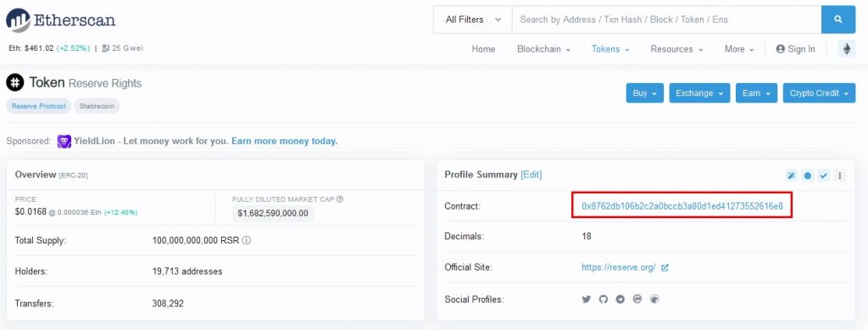This screenshot has height=330, width=868.
Task: Click the magic wand icon in Profile Summary
Action: tap(791, 176)
